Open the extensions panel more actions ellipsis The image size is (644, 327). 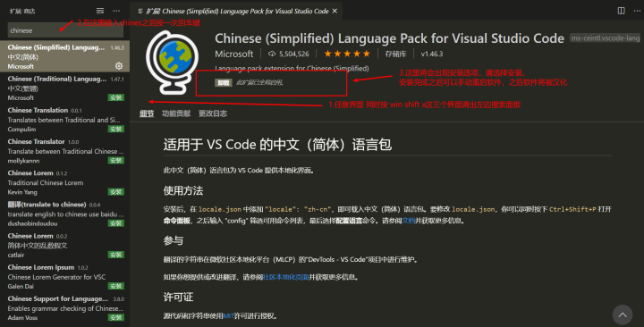[x=116, y=11]
